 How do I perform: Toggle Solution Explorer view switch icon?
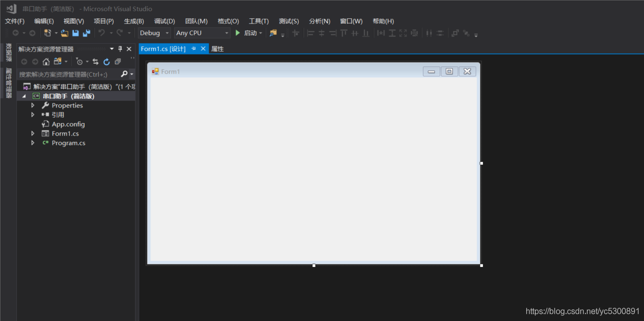58,62
